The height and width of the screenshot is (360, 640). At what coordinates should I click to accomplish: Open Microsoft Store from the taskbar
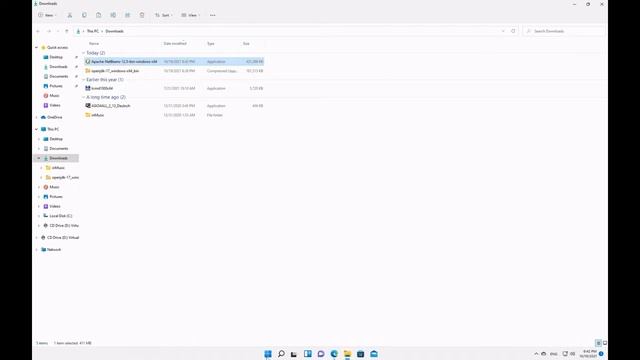click(360, 353)
